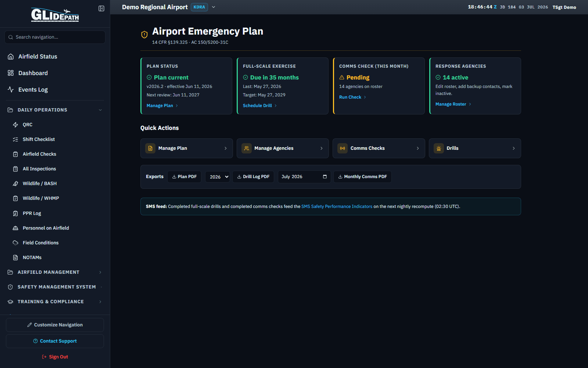Click the Safety Management System shield icon
Image resolution: width=588 pixels, height=368 pixels.
(x=10, y=287)
